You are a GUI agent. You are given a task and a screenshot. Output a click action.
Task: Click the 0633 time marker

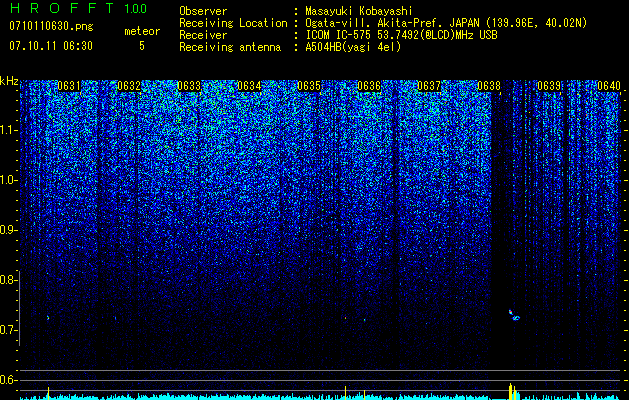(189, 86)
